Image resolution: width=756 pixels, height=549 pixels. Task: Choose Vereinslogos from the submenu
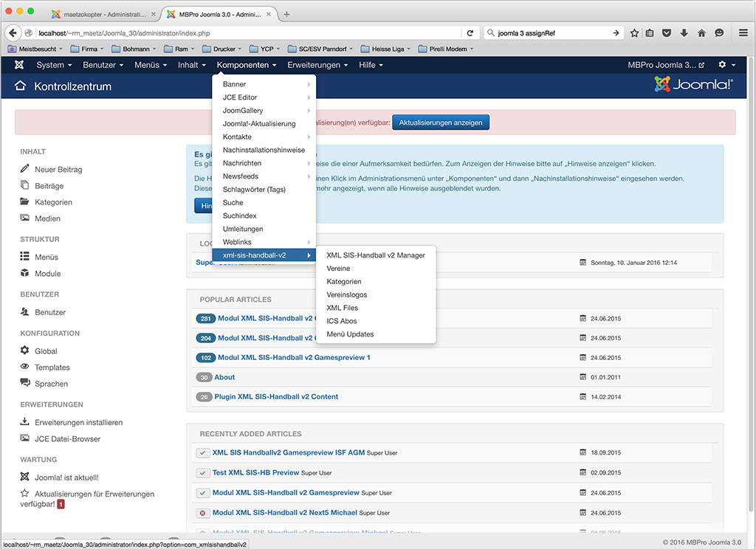tap(376, 294)
